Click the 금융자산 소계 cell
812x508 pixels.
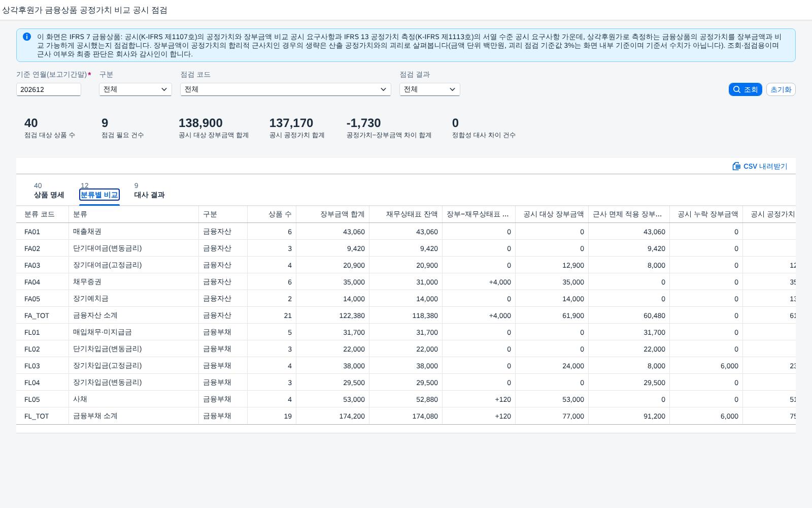pyautogui.click(x=134, y=315)
